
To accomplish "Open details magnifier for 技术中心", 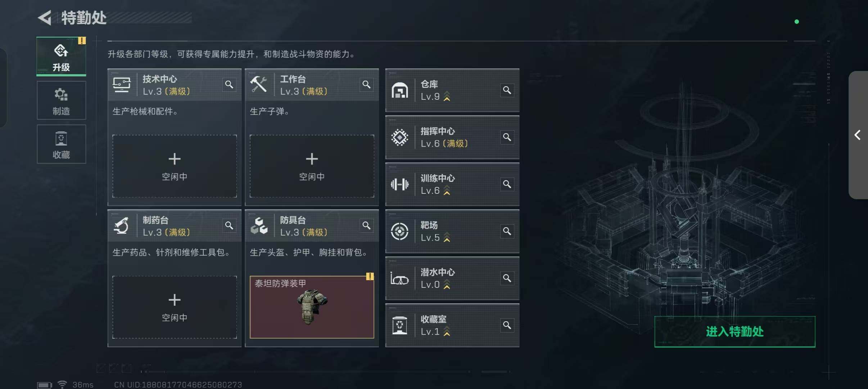I will (x=229, y=85).
